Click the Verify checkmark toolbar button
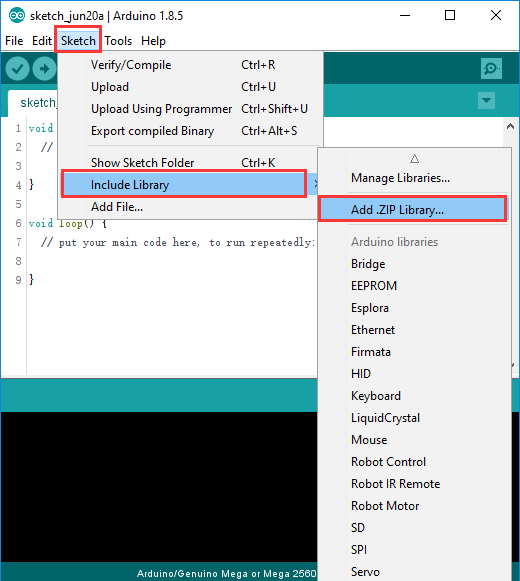 coord(17,69)
